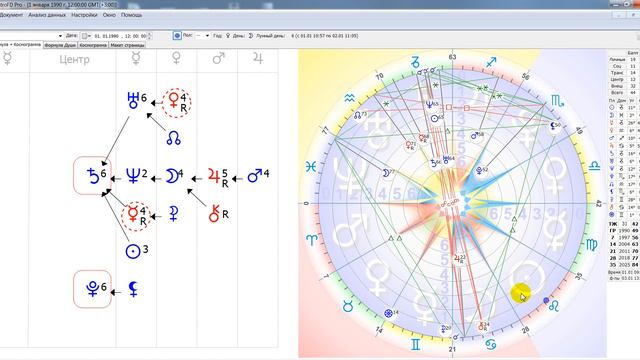Click the Virgo sign on chart wheel
The image size is (640, 360).
591,244
